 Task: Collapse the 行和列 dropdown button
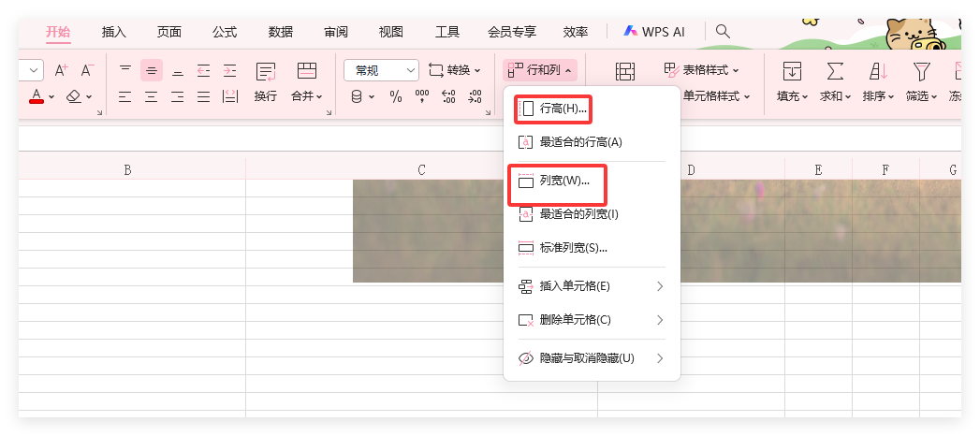pyautogui.click(x=540, y=70)
